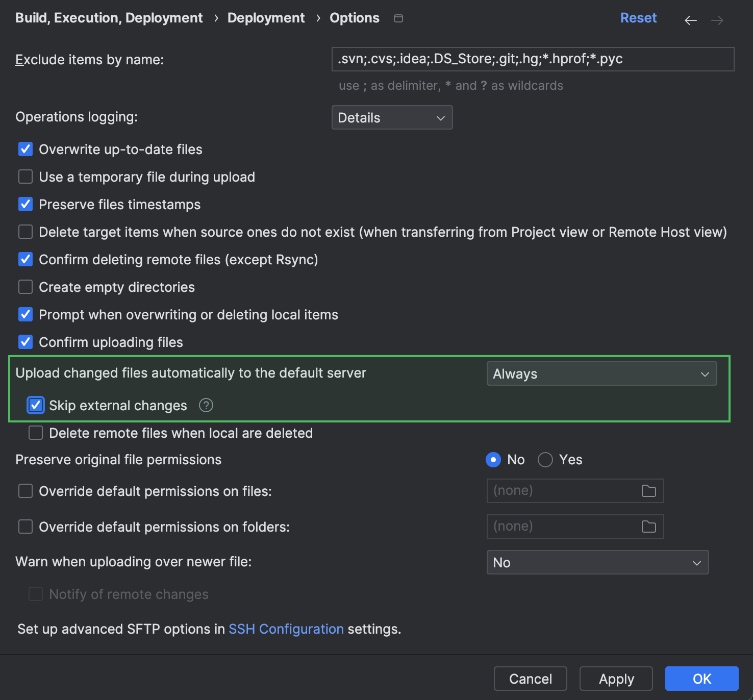Uncheck Preserve files timestamps
Viewport: 753px width, 700px height.
[25, 204]
